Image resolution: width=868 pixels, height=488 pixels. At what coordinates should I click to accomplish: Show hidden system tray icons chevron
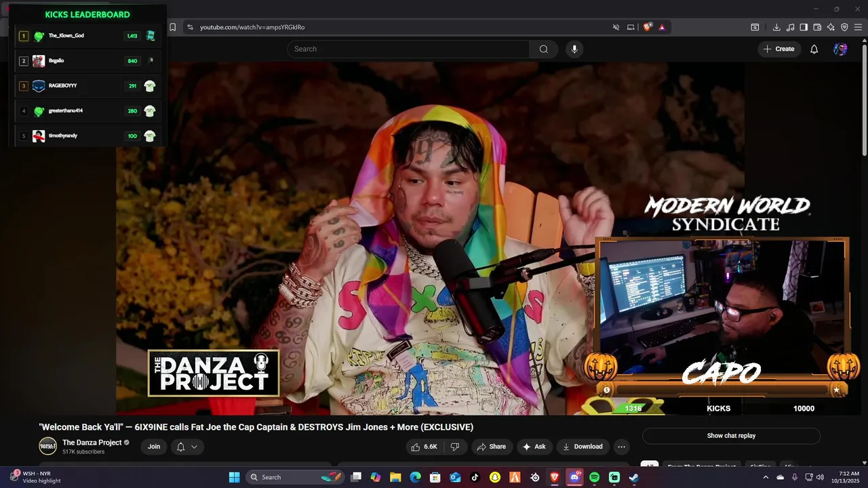(x=766, y=477)
